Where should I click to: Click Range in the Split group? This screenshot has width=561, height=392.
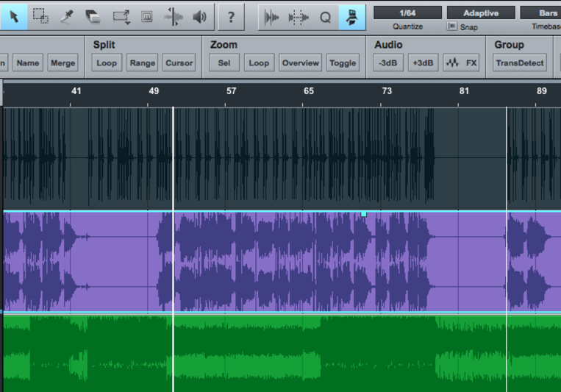(x=143, y=63)
